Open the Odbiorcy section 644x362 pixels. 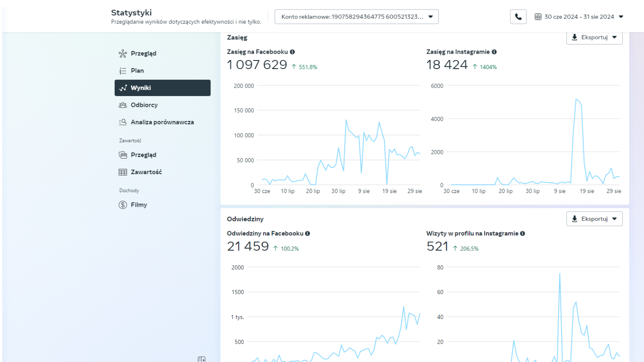(144, 105)
